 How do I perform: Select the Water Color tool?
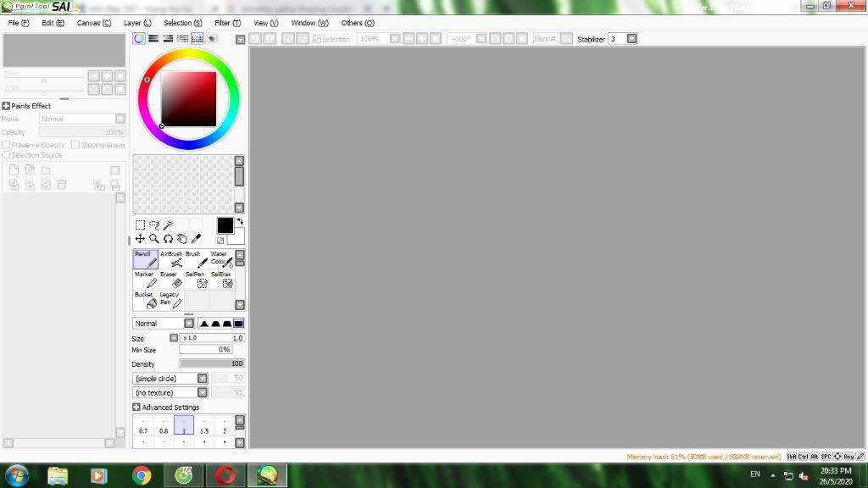point(221,259)
